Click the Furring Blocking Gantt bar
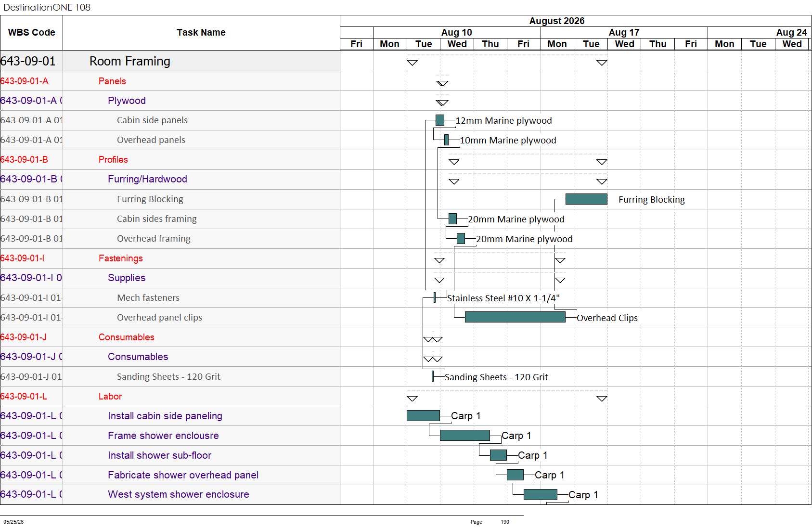 (586, 199)
